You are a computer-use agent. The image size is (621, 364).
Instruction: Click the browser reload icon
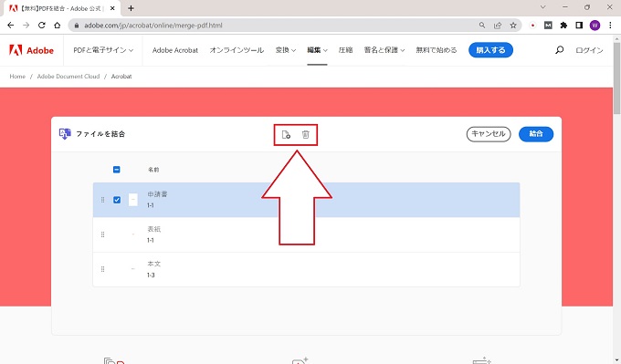tap(42, 26)
